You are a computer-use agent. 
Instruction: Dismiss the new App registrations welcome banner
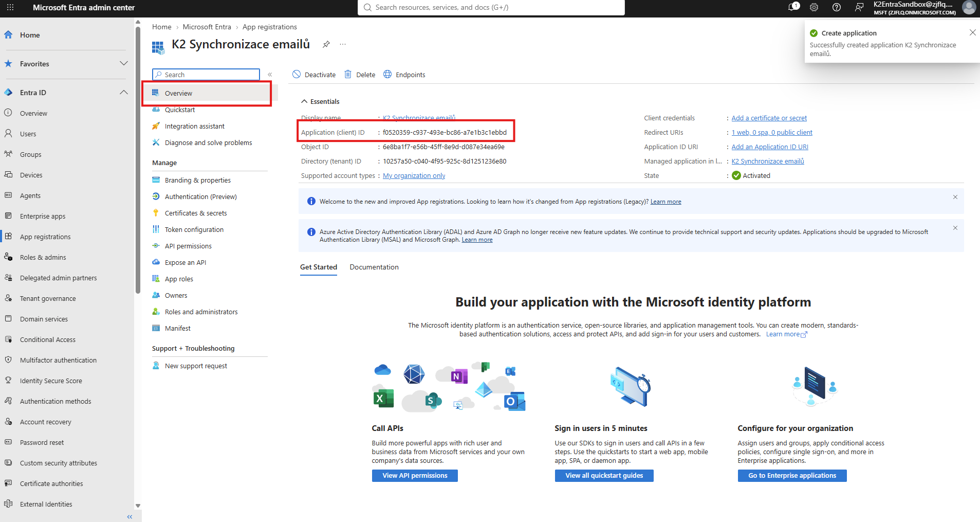pos(955,197)
